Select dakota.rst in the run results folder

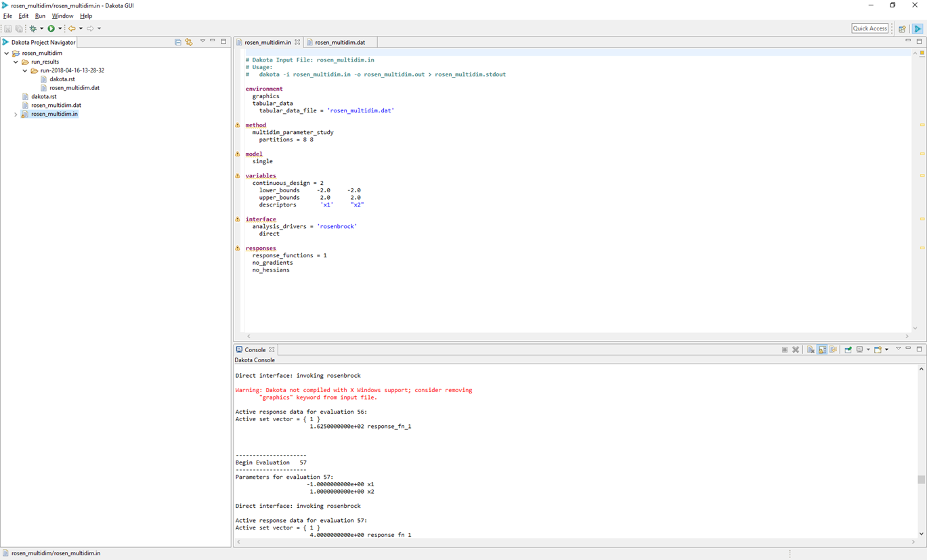tap(62, 79)
